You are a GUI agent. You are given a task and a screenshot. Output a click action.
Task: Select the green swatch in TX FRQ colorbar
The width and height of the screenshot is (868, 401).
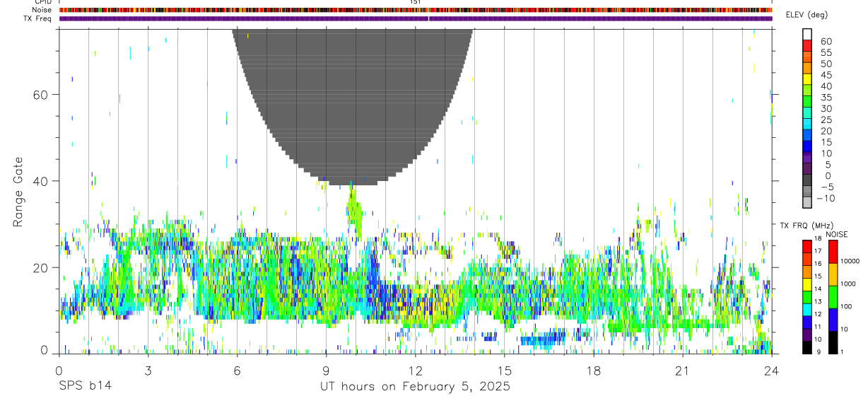coord(807,297)
